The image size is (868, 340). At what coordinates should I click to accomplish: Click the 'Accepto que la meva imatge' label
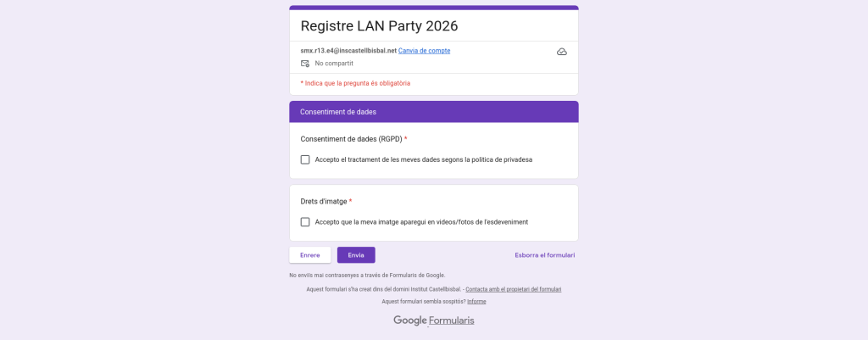tap(421, 222)
